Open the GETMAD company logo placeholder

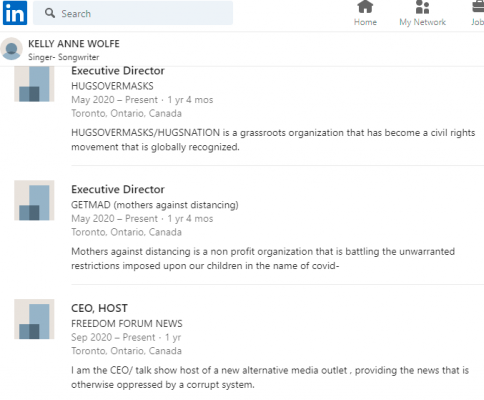click(34, 200)
